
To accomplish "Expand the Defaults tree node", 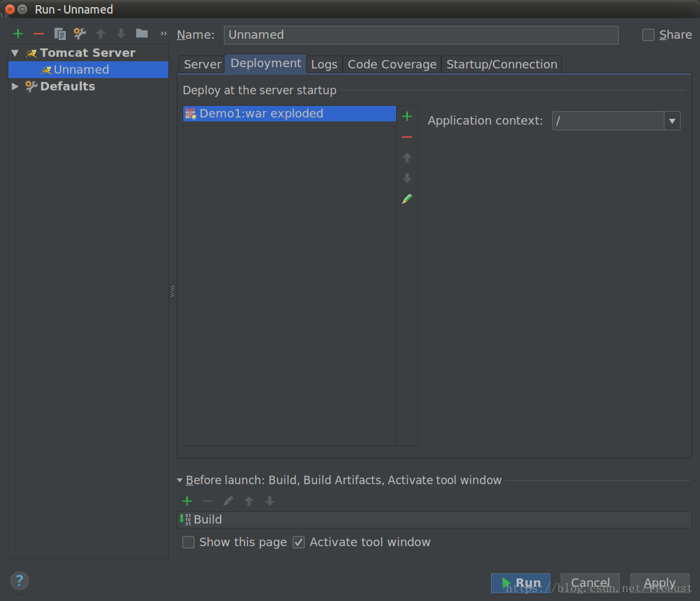I will 15,87.
